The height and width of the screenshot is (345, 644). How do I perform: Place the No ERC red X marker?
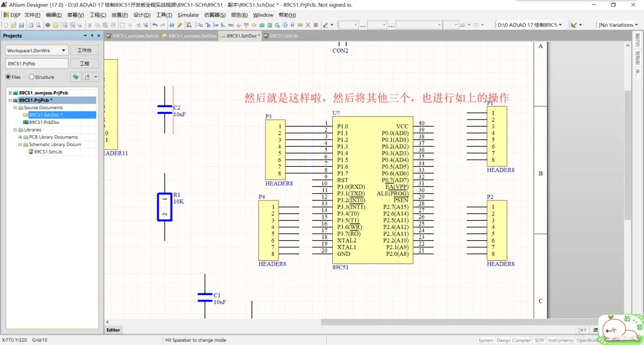[308, 25]
